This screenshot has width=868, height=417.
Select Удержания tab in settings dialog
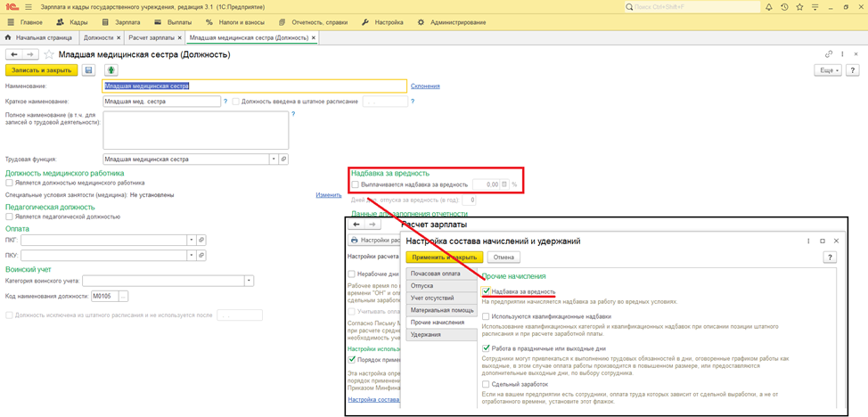[x=441, y=334]
